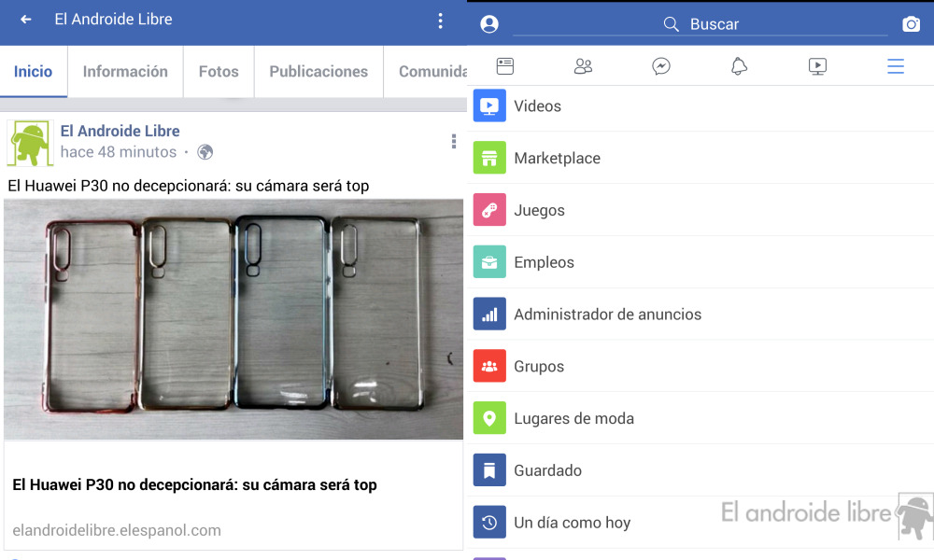Open Empleos from the menu list
The image size is (934, 560).
700,262
